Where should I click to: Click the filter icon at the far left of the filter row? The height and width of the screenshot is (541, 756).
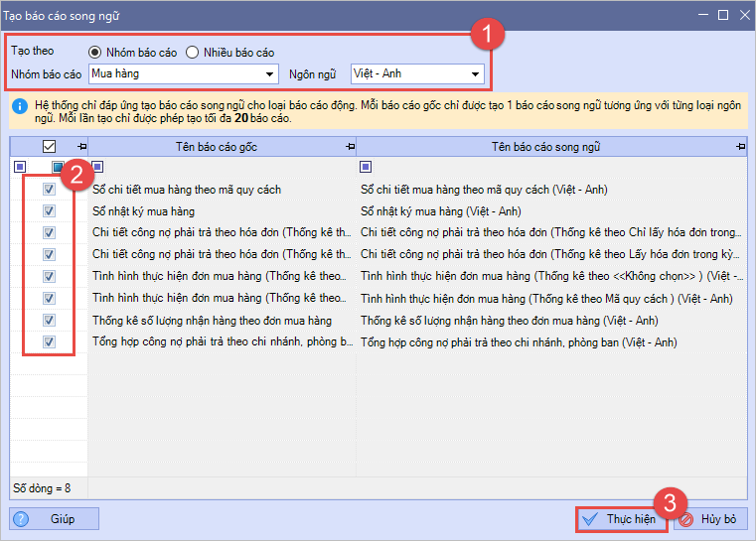(20, 167)
